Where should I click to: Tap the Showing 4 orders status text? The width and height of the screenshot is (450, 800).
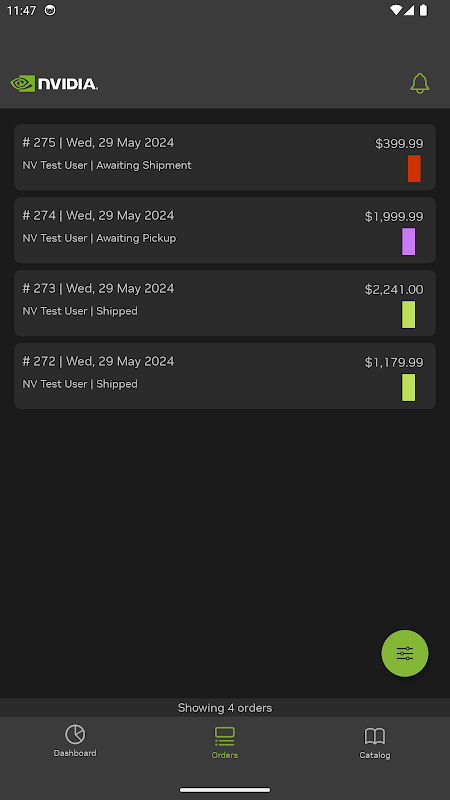225,708
